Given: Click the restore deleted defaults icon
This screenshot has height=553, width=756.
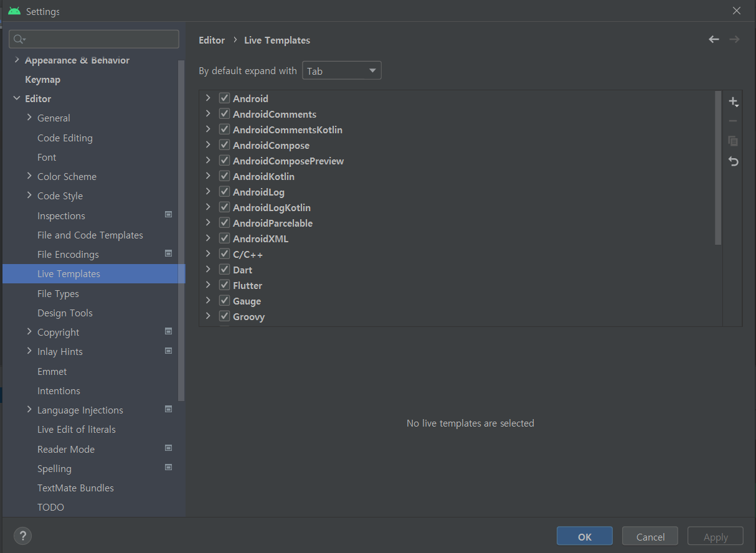Looking at the screenshot, I should [x=734, y=161].
